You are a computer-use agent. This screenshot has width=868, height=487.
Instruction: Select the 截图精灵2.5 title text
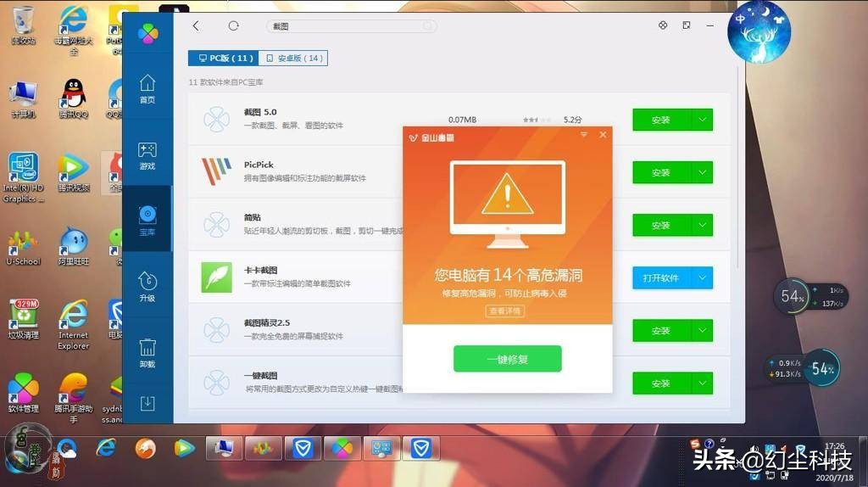click(x=267, y=322)
